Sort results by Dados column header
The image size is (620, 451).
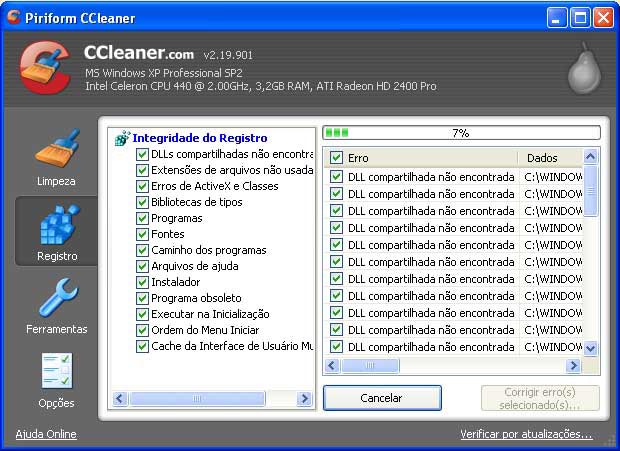[x=548, y=158]
